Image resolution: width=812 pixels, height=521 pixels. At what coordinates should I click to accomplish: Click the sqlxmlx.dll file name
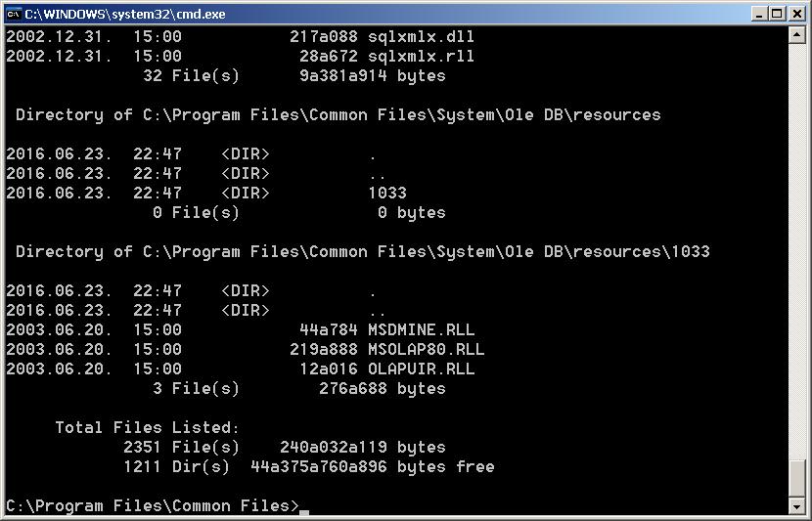(x=421, y=36)
